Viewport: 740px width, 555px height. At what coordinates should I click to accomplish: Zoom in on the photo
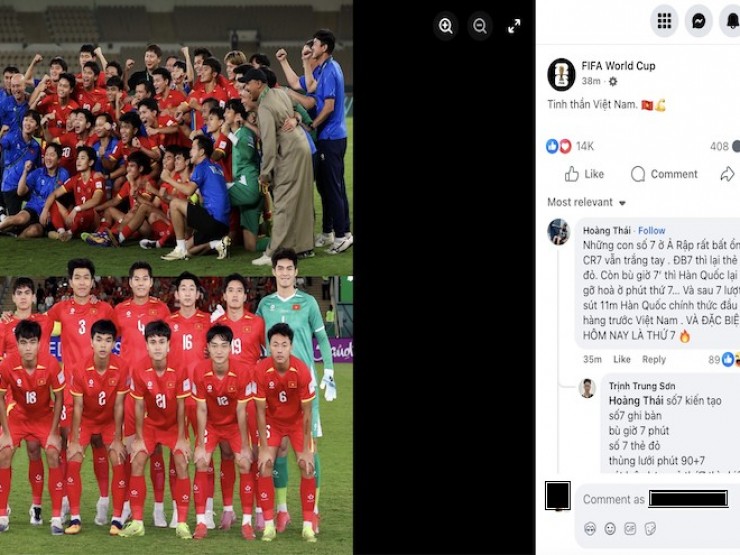click(446, 25)
